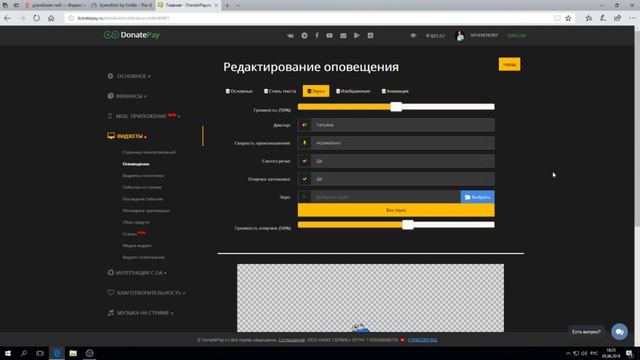Open the chat support bubble icon
This screenshot has height=360, width=640.
(x=619, y=331)
